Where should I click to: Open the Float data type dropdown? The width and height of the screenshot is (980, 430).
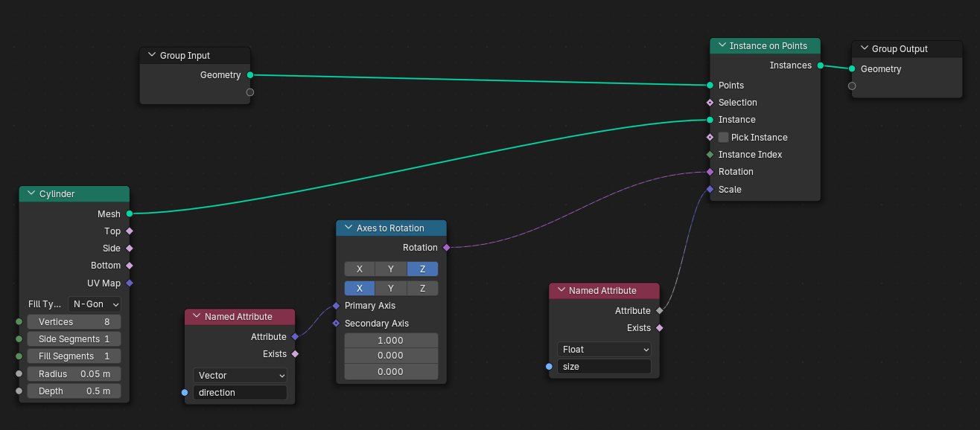(603, 350)
